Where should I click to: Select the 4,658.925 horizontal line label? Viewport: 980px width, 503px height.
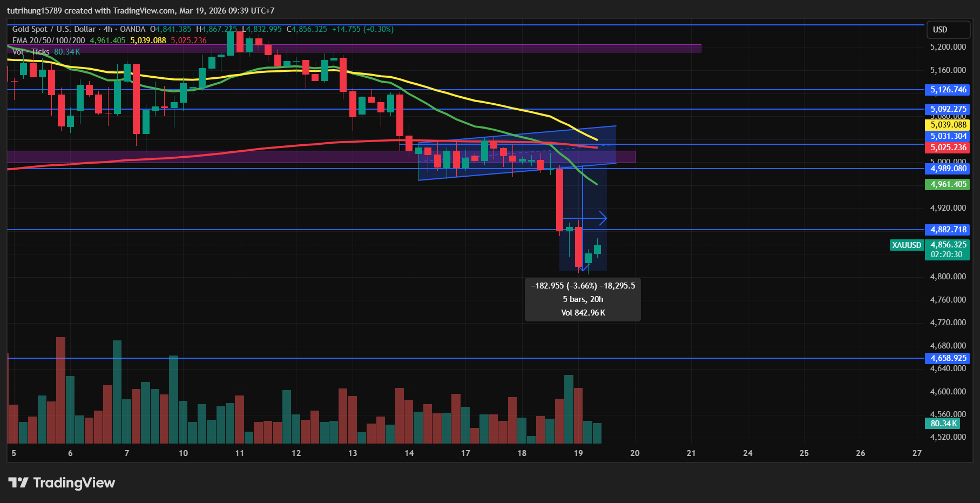tap(948, 358)
